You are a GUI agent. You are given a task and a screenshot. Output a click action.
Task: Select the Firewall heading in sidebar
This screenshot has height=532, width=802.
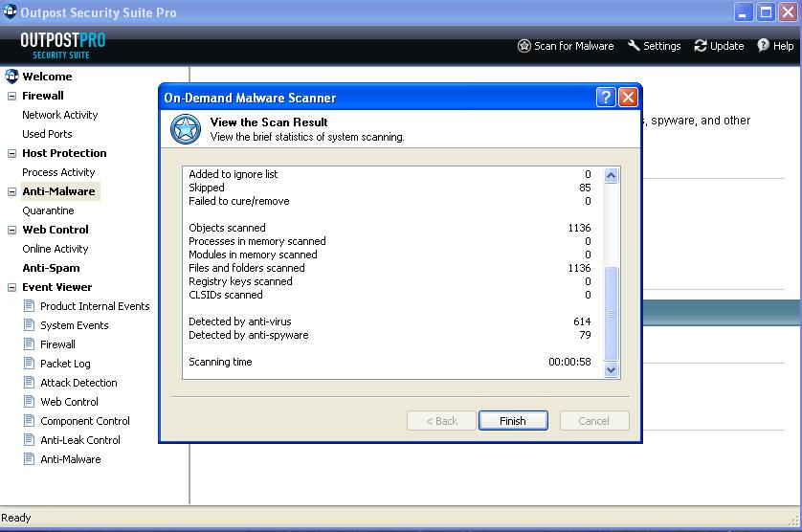(x=43, y=96)
